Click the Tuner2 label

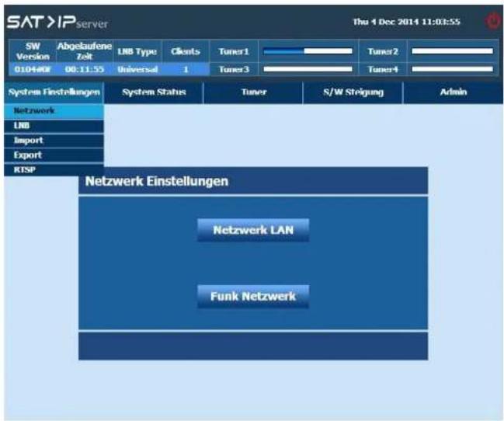383,51
